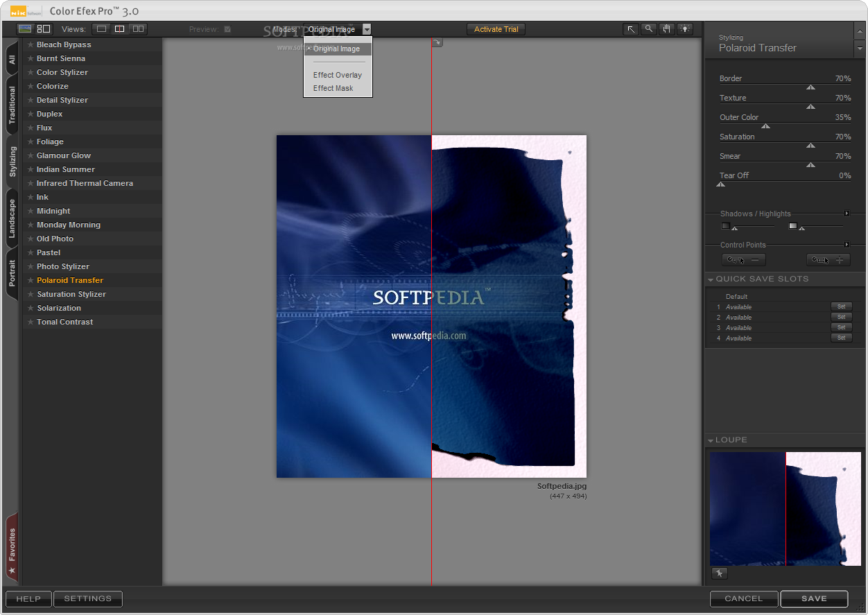Favorite the Midnight filter star
868x615 pixels.
coord(31,211)
